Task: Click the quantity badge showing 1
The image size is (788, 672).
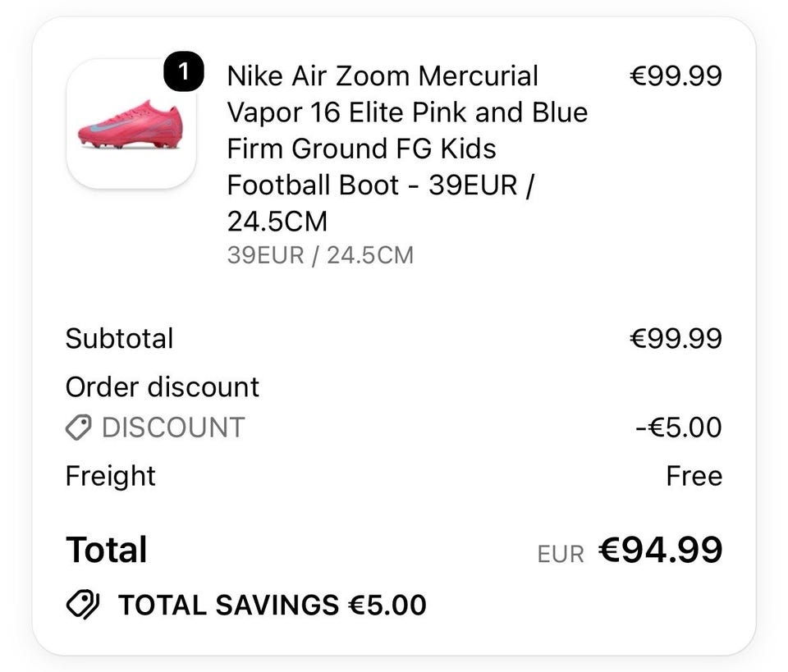Action: 183,71
